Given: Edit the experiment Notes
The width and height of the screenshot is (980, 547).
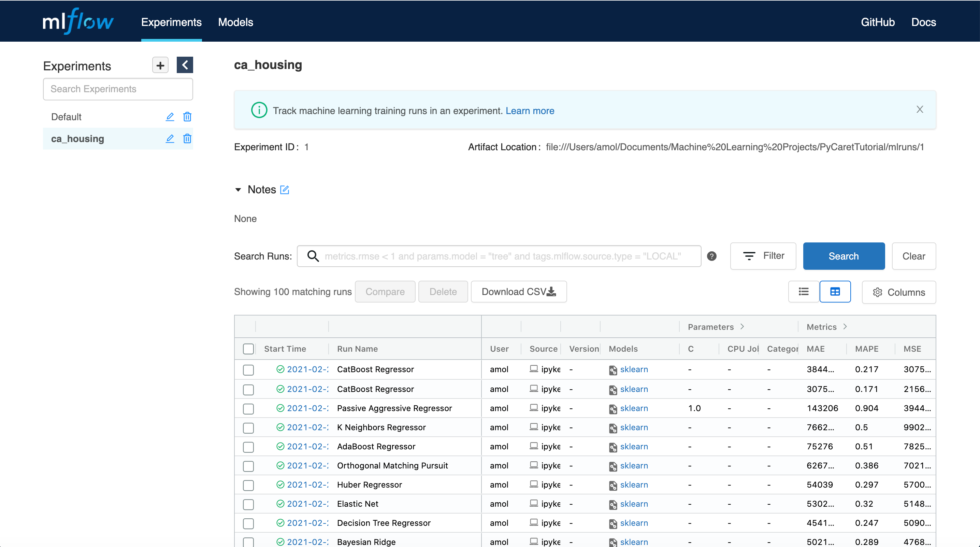Looking at the screenshot, I should click(x=285, y=190).
